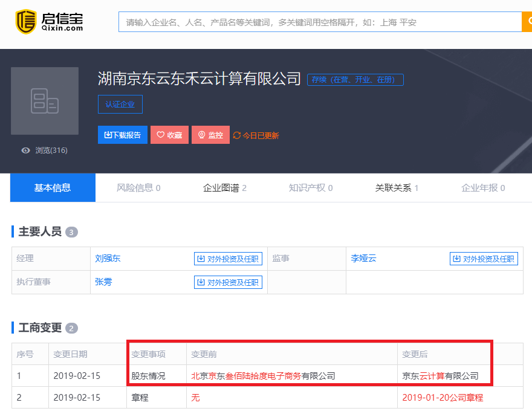Click 对外投资及任职 for 李娅云
The image size is (532, 417).
[x=484, y=259]
